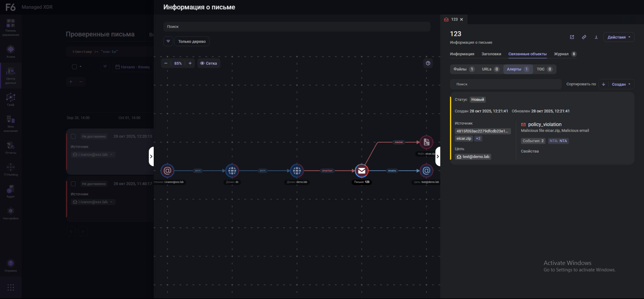
Task: Click the open in new window icon
Action: (x=572, y=37)
